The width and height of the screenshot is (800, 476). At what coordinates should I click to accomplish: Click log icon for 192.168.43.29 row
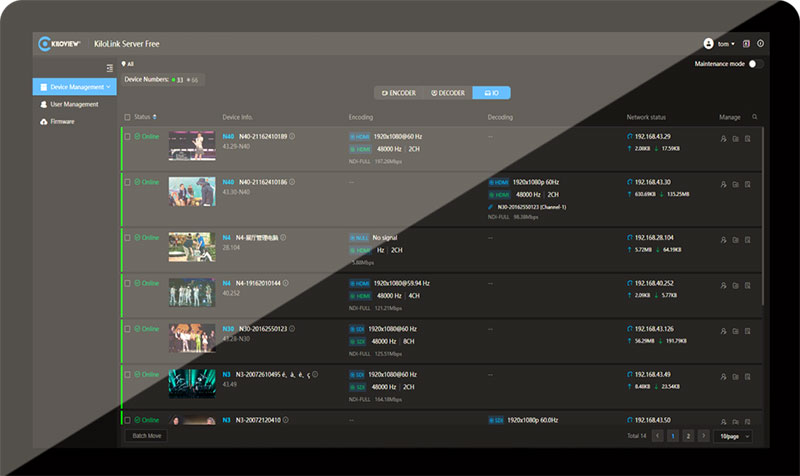[747, 139]
